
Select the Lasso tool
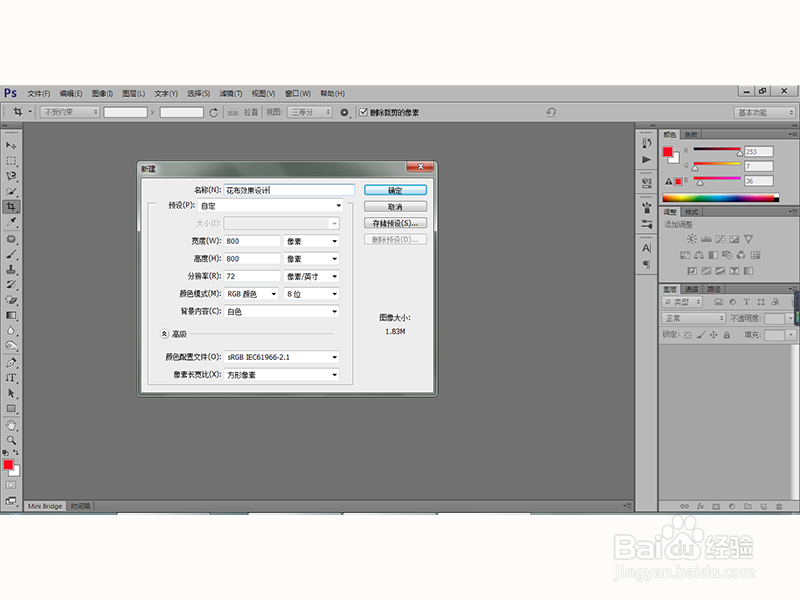point(11,177)
